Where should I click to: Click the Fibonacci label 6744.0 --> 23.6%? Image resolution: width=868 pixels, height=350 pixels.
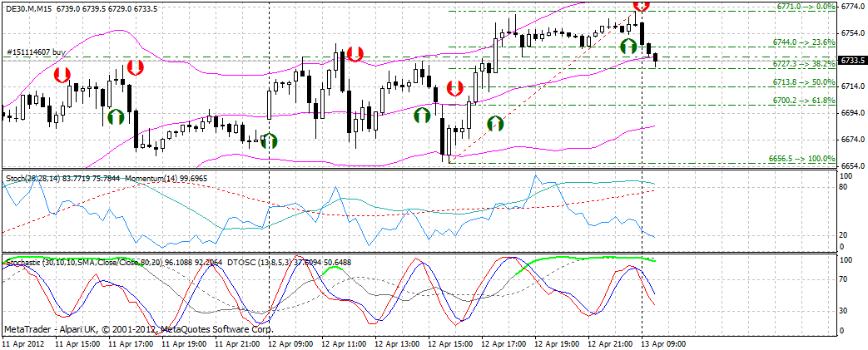[x=804, y=42]
